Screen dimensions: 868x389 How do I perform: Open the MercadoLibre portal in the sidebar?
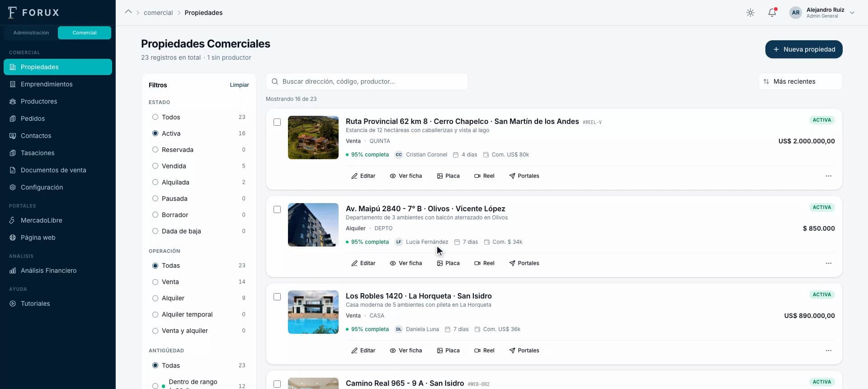click(58, 220)
